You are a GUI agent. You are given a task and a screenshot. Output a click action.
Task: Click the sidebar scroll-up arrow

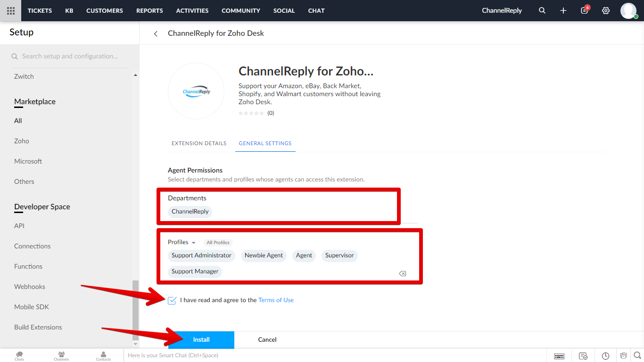[x=136, y=75]
